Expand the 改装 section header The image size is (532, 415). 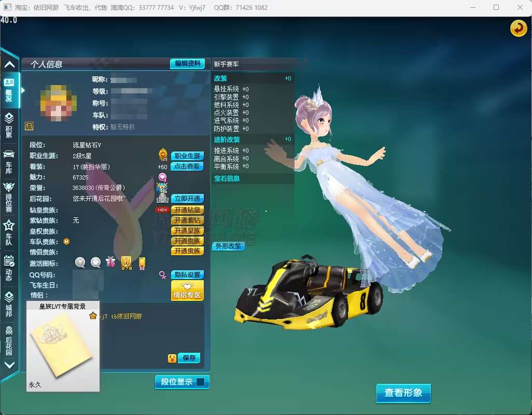pos(253,78)
